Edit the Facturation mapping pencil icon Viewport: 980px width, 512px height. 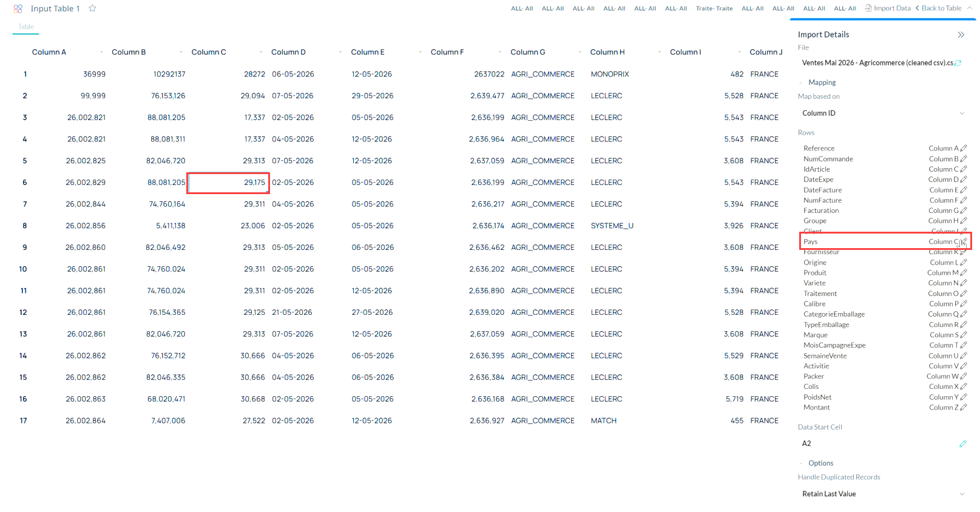click(964, 211)
